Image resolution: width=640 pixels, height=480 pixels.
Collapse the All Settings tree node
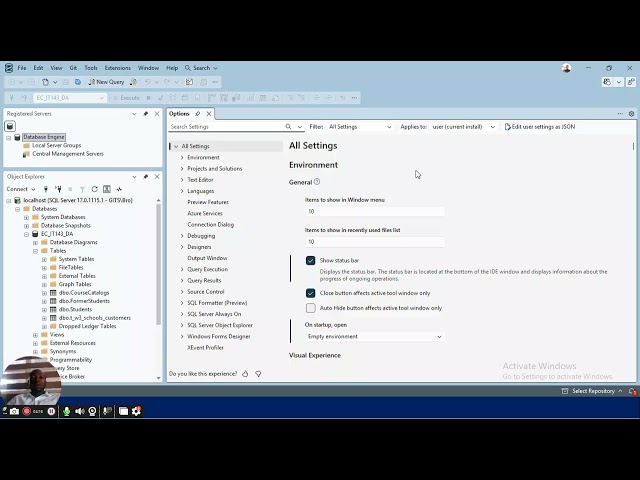click(176, 146)
